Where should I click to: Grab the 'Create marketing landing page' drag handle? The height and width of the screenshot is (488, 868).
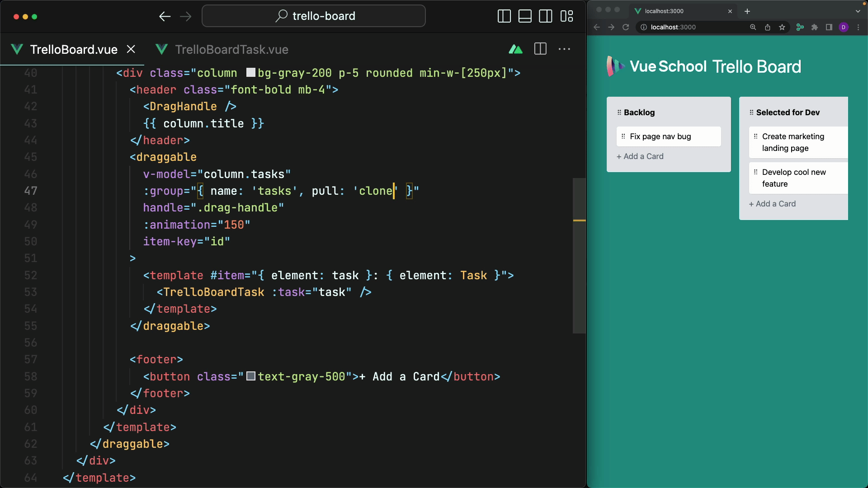coord(755,136)
